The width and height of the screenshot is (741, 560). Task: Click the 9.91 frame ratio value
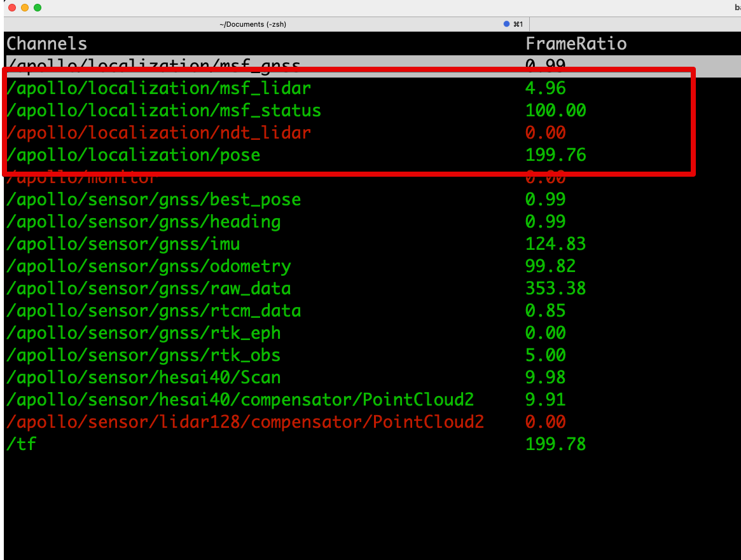(x=545, y=399)
